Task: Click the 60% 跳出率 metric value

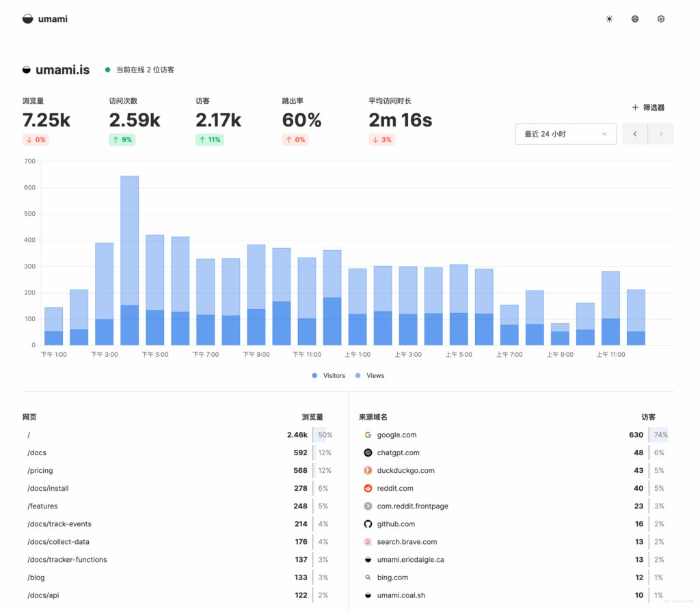Action: point(301,120)
